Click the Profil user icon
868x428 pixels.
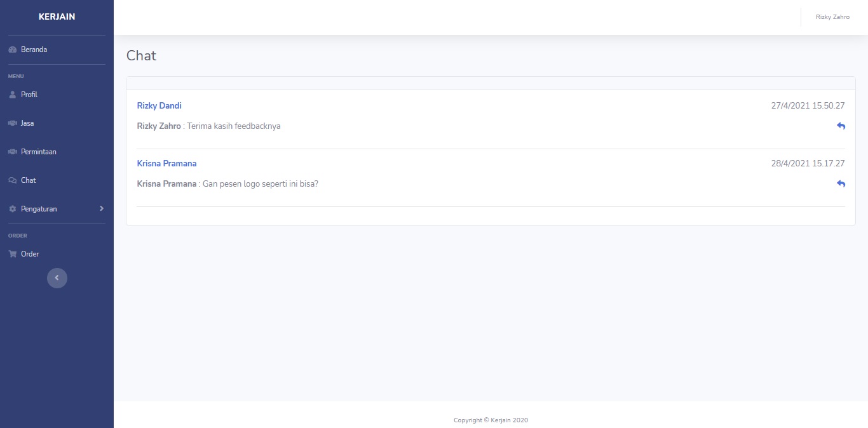click(x=12, y=95)
